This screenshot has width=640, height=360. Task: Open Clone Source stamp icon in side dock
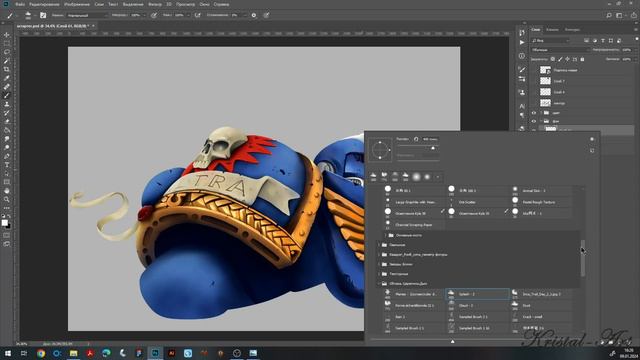(x=522, y=93)
